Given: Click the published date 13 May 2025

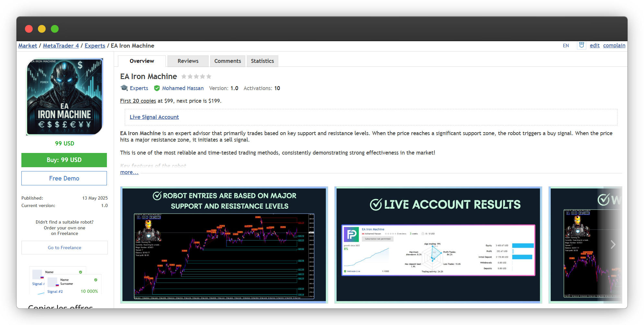Looking at the screenshot, I should click(95, 198).
